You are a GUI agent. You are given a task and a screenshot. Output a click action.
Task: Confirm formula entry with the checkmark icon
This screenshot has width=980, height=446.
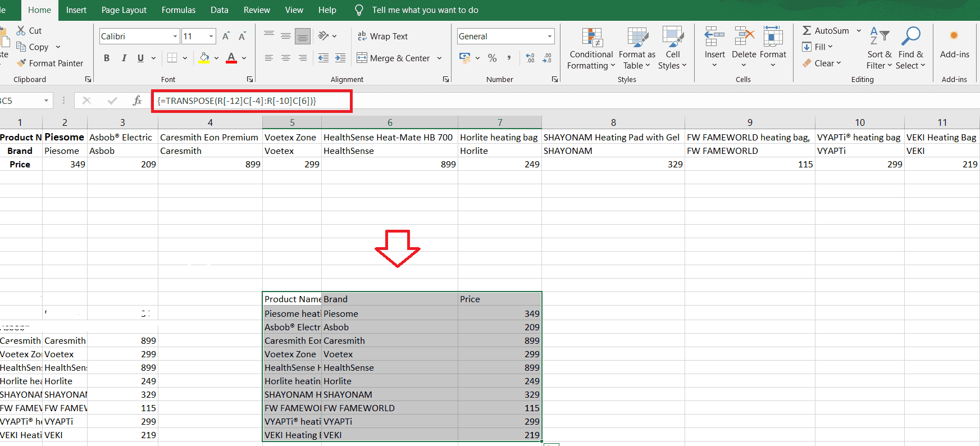[112, 101]
